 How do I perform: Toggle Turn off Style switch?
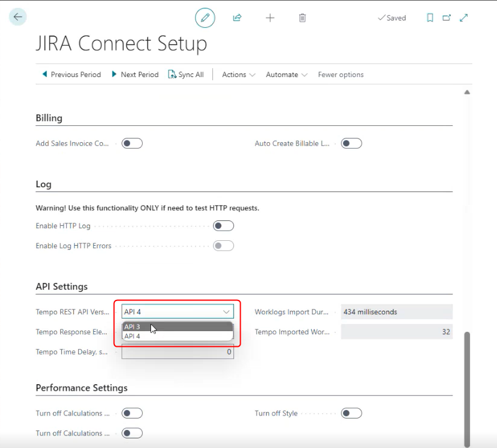click(351, 414)
